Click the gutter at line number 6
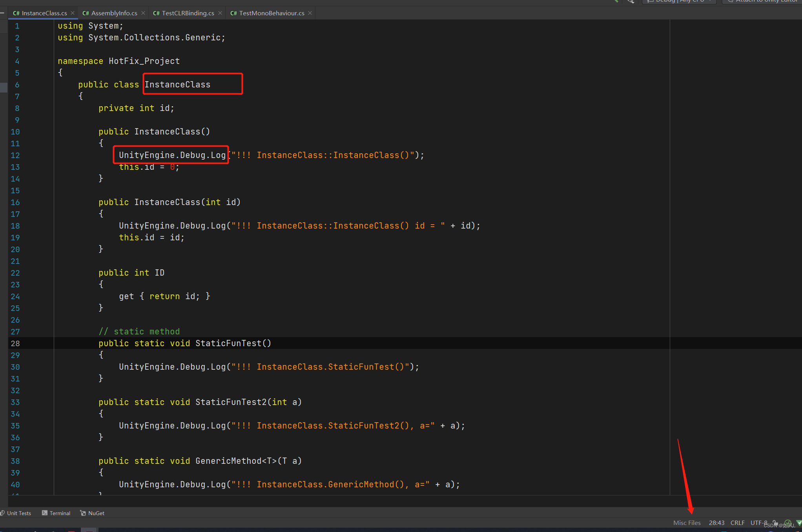802x532 pixels. [x=17, y=84]
